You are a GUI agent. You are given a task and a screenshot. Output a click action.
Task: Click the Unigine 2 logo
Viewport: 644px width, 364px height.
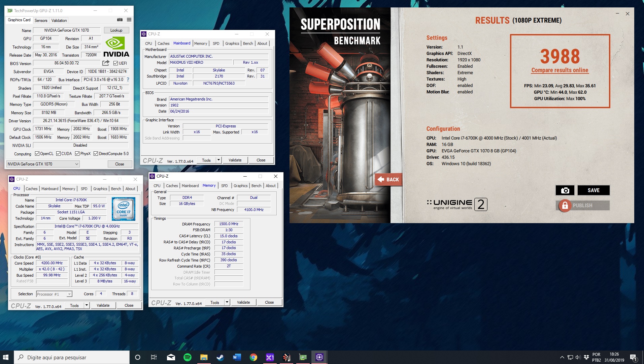click(457, 204)
